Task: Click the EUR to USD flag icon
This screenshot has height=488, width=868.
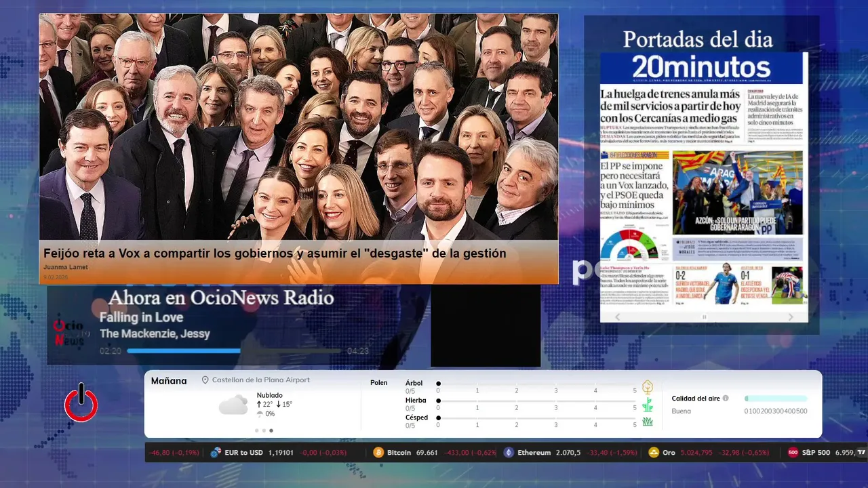Action: pos(216,453)
